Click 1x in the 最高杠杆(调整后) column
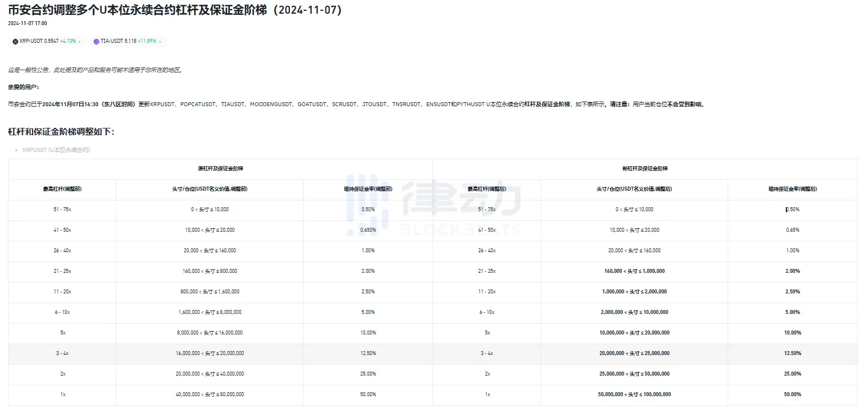This screenshot has height=411, width=868. click(487, 394)
